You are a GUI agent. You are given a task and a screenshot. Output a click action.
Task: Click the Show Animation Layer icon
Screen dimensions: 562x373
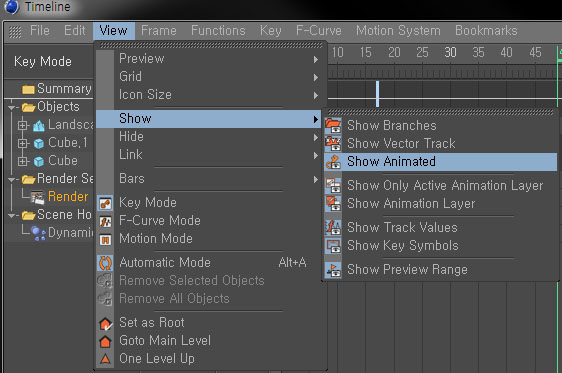[333, 203]
